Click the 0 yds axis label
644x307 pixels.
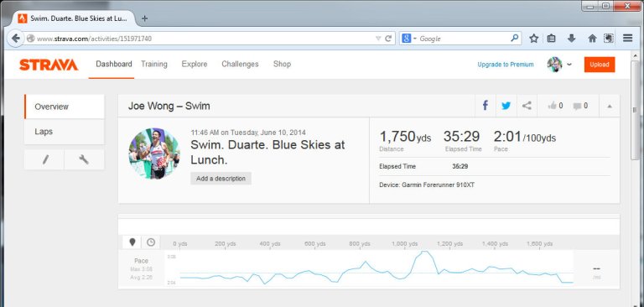(x=180, y=244)
